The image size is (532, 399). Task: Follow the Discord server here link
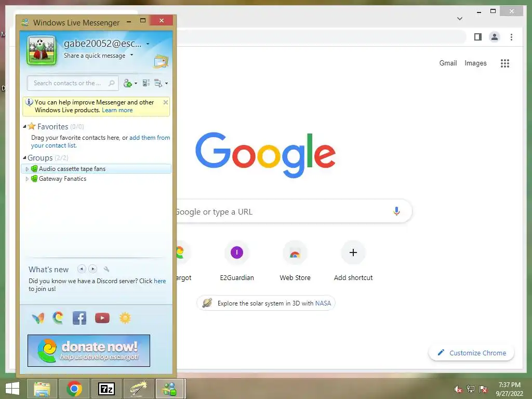tap(160, 281)
